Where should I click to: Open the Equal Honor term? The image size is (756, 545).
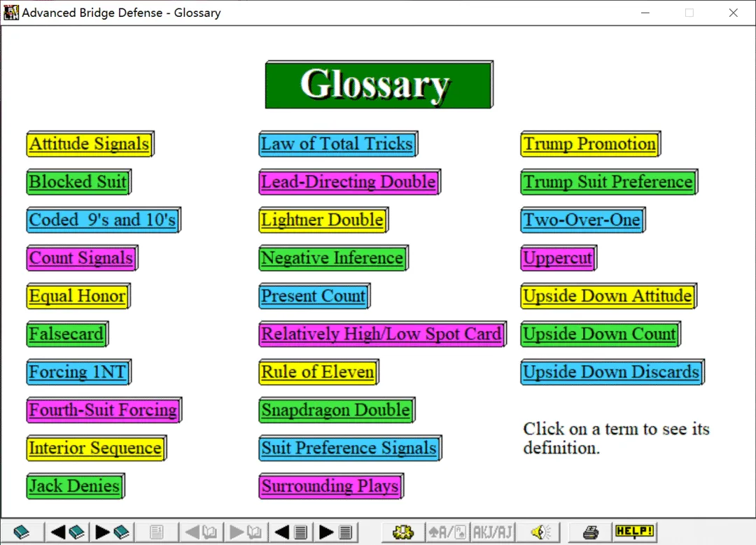click(78, 296)
